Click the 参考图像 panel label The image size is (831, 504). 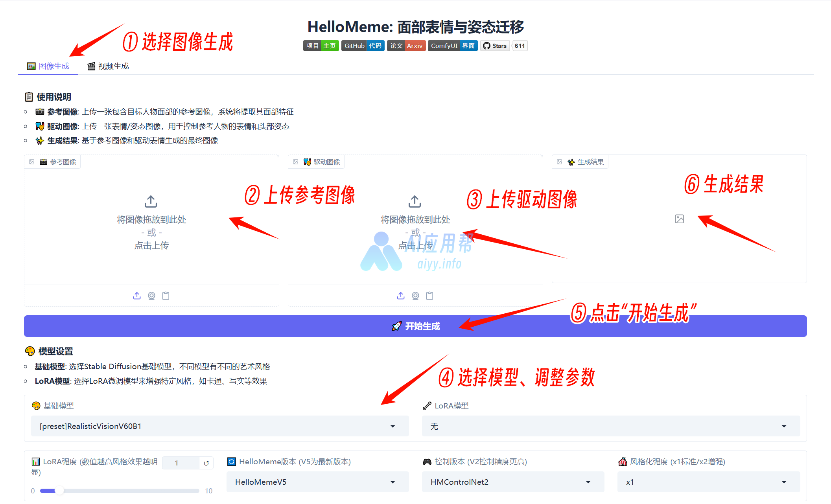point(53,162)
